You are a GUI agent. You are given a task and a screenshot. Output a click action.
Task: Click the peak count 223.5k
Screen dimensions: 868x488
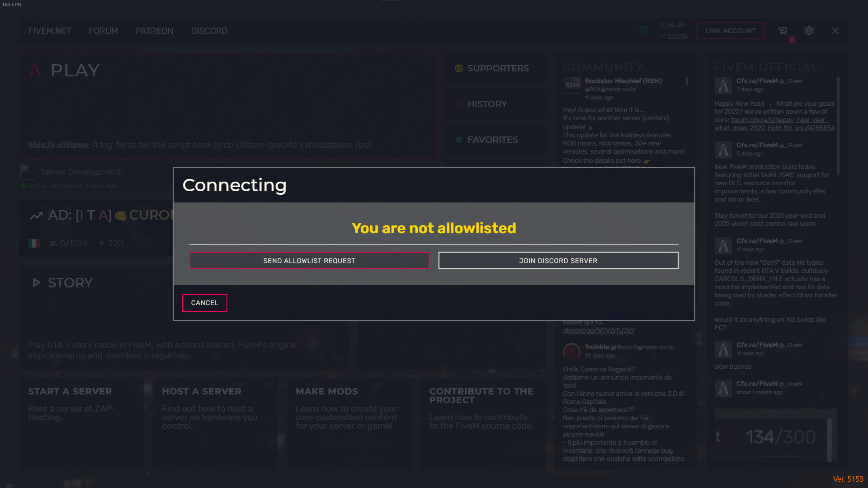[x=673, y=37]
